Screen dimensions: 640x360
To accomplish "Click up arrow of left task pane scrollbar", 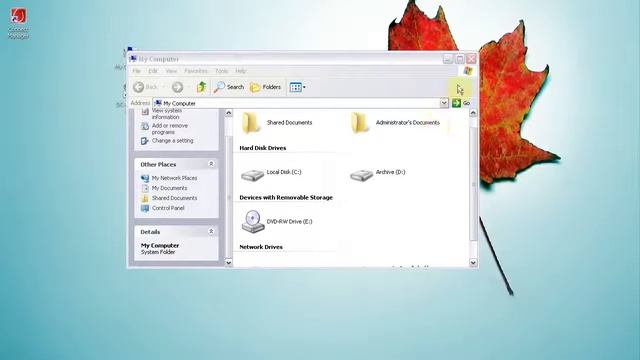I will click(x=229, y=113).
